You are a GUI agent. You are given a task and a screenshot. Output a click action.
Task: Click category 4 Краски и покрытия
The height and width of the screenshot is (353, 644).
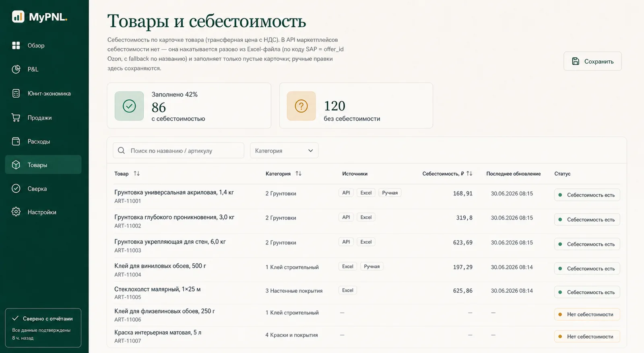tap(291, 335)
